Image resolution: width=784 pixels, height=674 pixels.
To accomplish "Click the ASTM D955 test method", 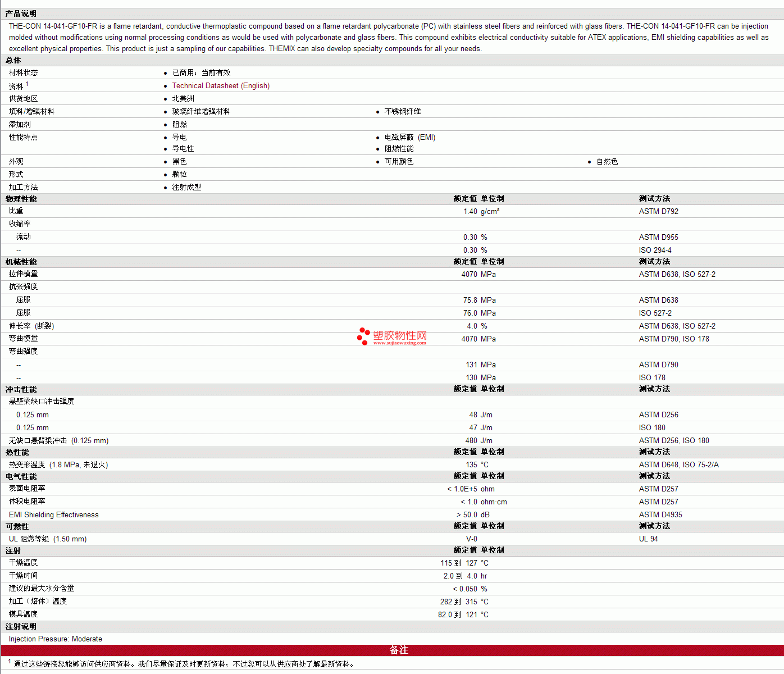I will coord(659,238).
